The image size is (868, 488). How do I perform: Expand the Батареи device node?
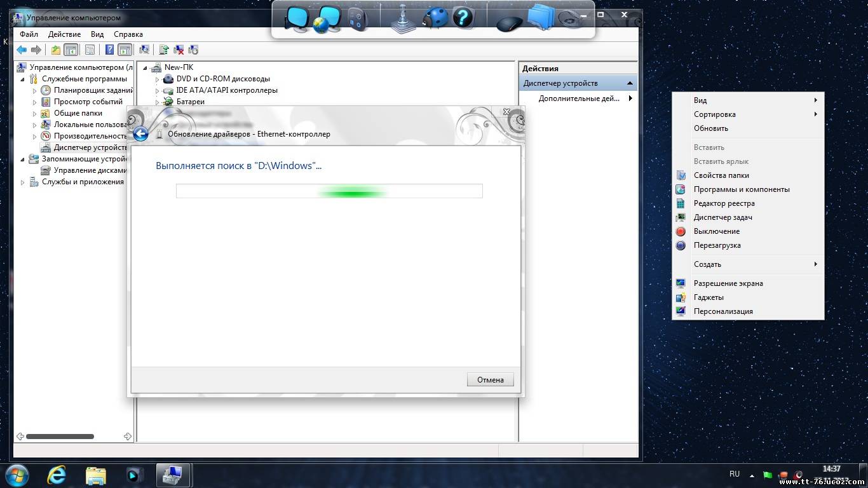pos(158,102)
